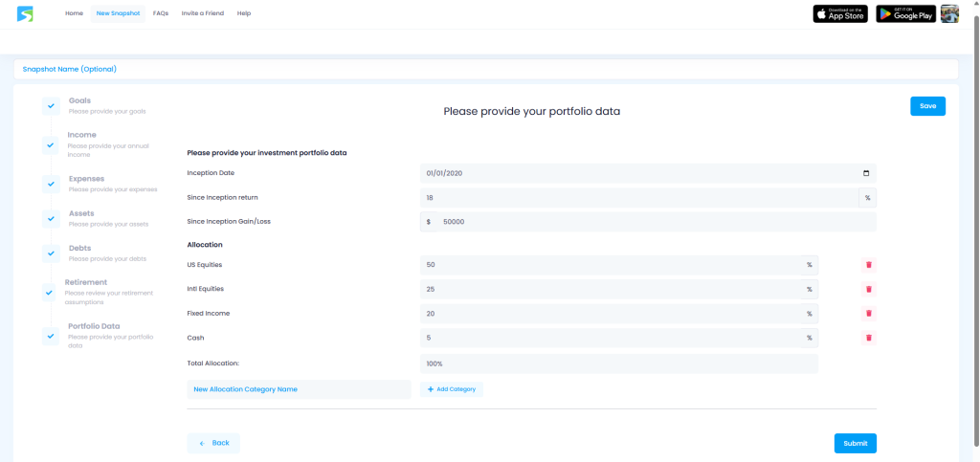Screen dimensions: 980x462
Task: Focus the New Allocation Category Name field
Action: pos(299,389)
